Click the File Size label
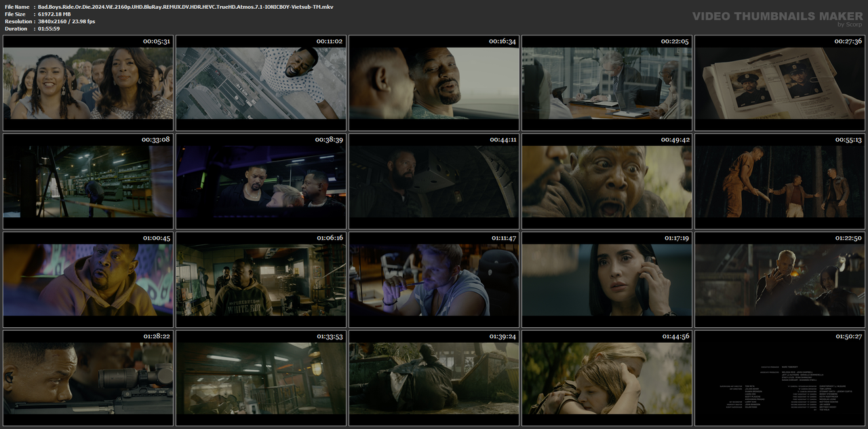 15,14
